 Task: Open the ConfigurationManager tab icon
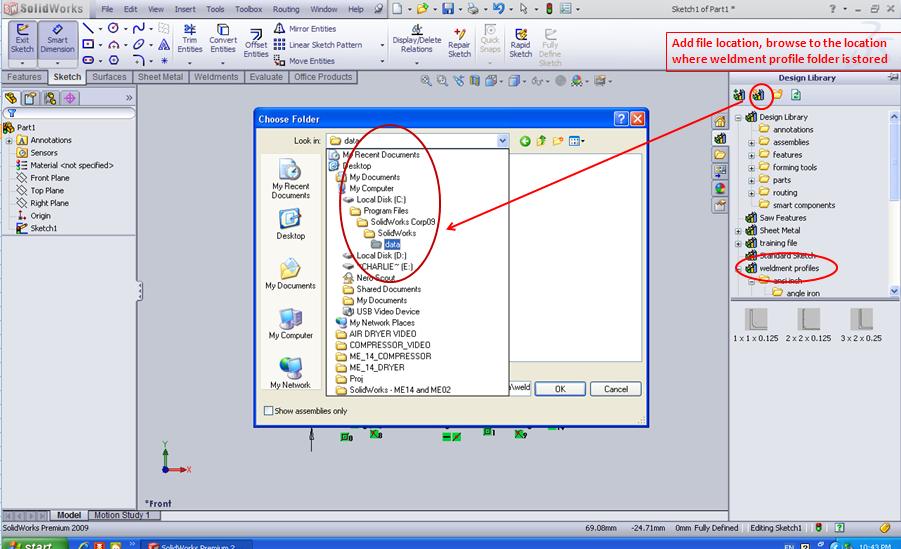(x=50, y=98)
